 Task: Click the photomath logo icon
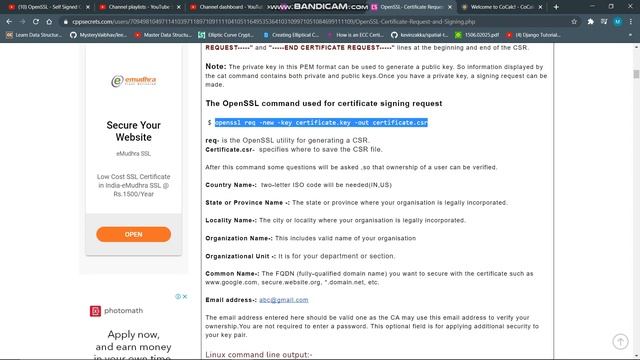95,311
